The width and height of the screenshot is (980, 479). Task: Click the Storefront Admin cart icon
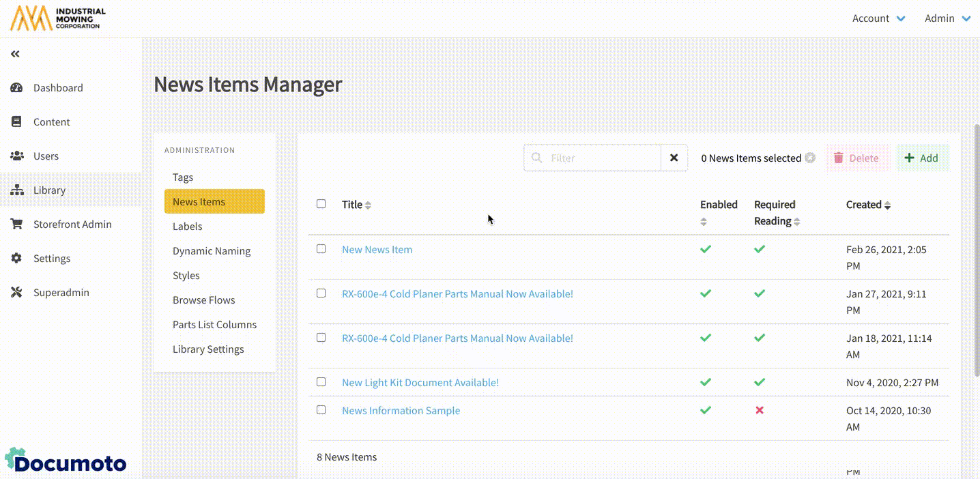tap(17, 224)
